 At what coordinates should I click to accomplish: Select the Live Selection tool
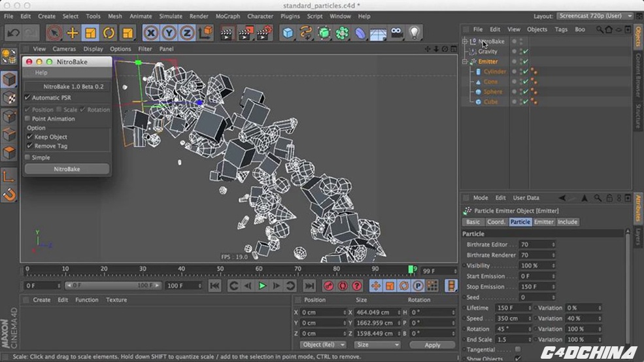coord(54,33)
